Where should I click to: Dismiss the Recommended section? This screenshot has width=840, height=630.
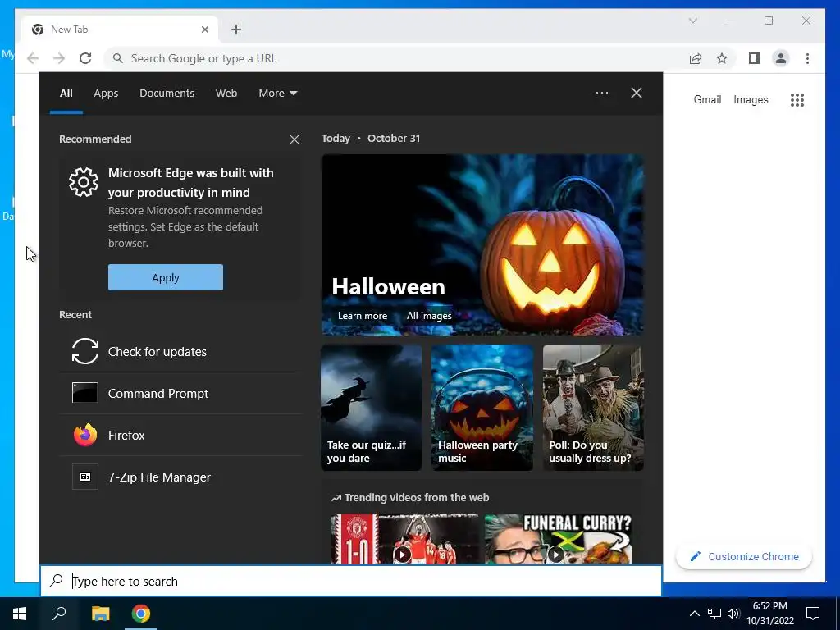point(294,139)
